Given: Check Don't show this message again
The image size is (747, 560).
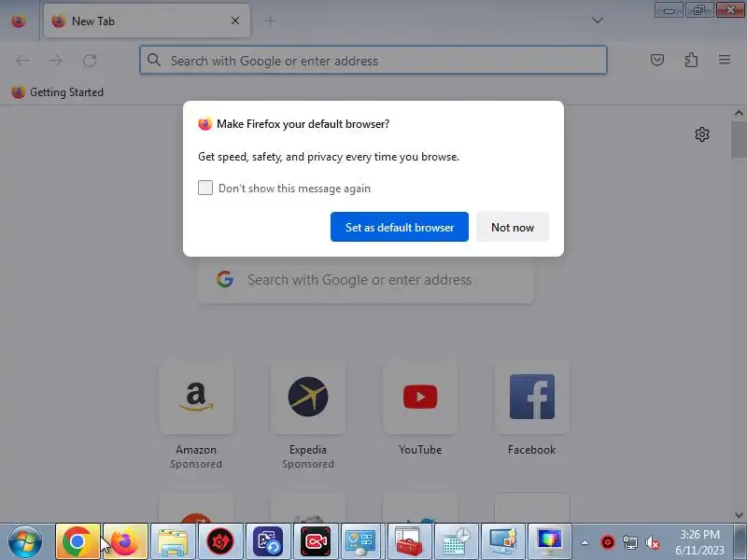Looking at the screenshot, I should point(205,188).
